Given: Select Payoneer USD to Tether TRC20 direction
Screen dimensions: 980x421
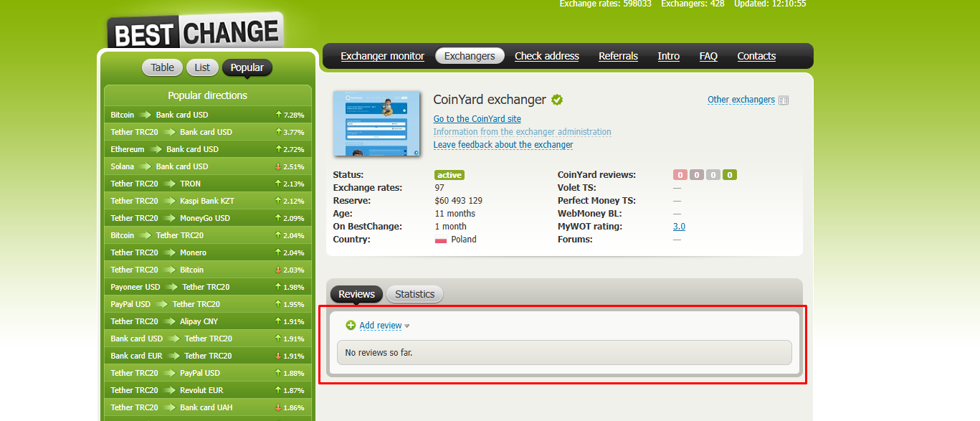Looking at the screenshot, I should [x=208, y=287].
